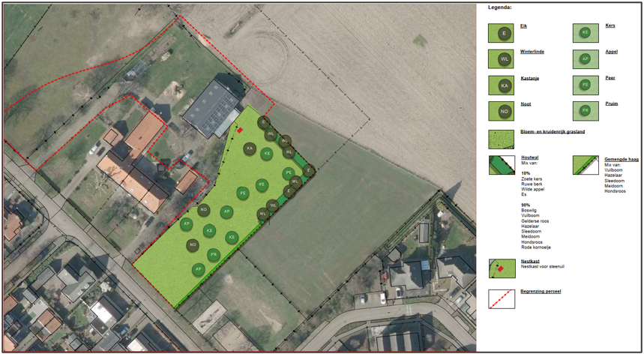Click the Houtwal legend symbol

pos(502,165)
